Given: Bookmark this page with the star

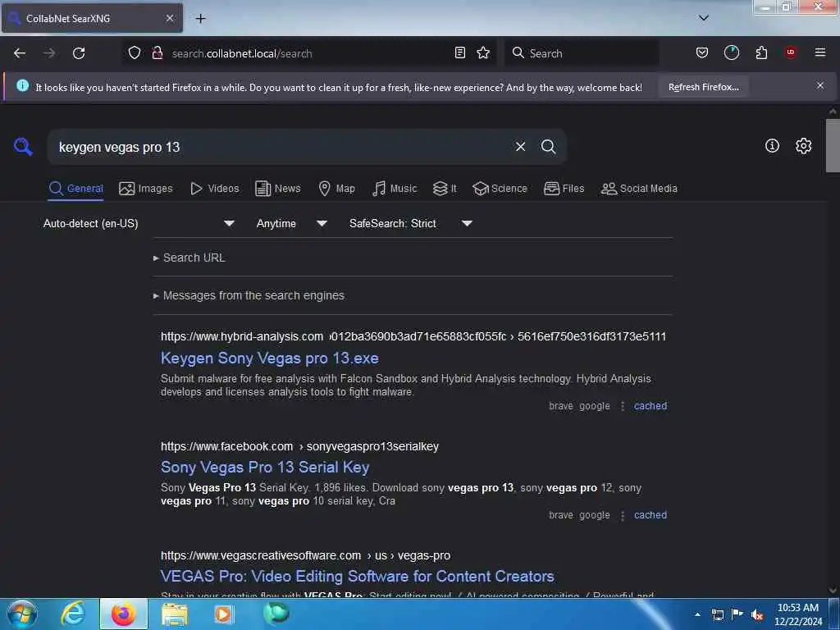Looking at the screenshot, I should [x=483, y=52].
